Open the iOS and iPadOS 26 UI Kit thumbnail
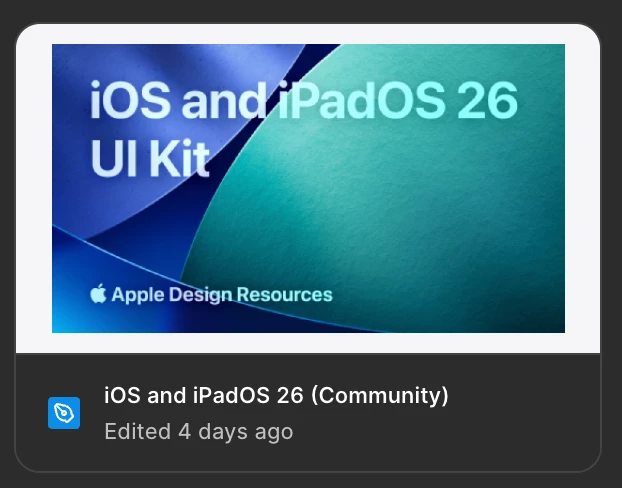Viewport: 622px width, 488px height. pos(308,188)
